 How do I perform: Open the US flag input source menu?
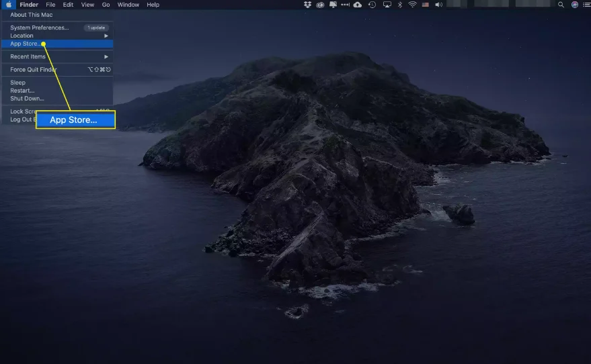tap(425, 5)
